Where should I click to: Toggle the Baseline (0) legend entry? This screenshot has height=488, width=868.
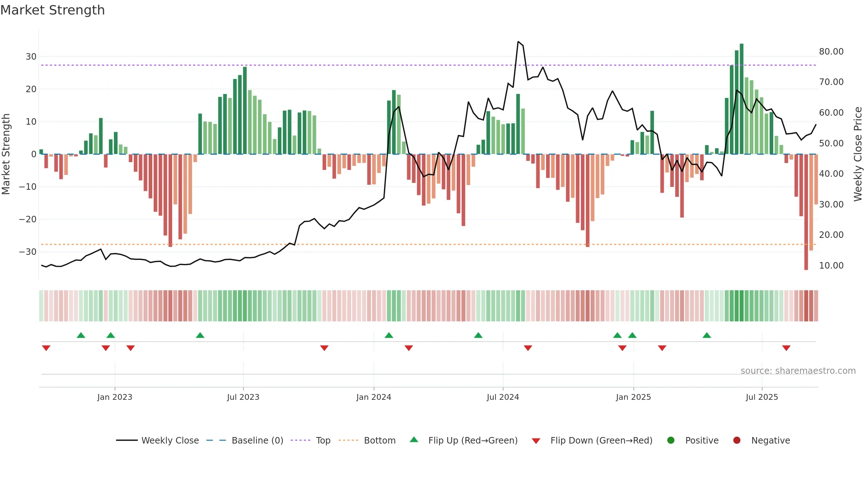pos(245,440)
